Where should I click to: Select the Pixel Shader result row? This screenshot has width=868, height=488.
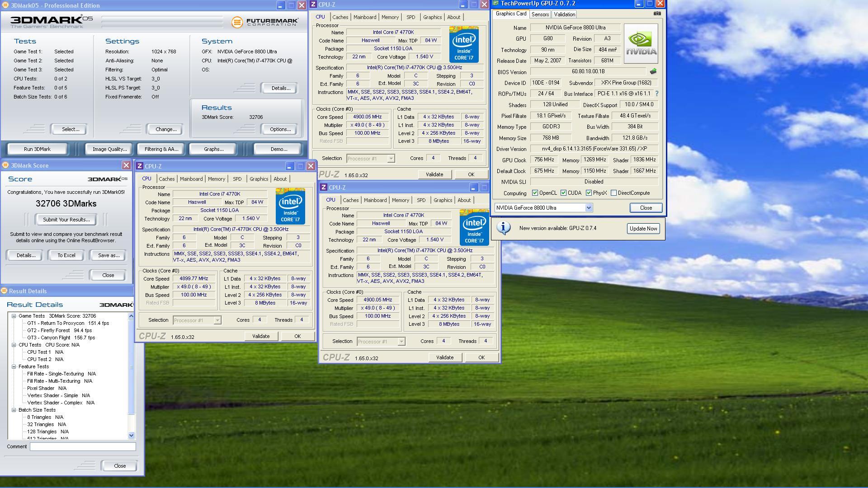(x=47, y=389)
